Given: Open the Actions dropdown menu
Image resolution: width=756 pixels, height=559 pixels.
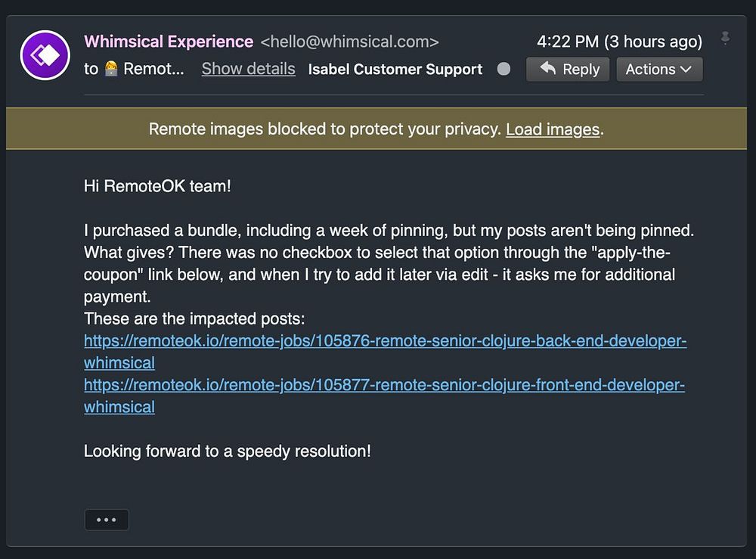Looking at the screenshot, I should click(x=659, y=69).
